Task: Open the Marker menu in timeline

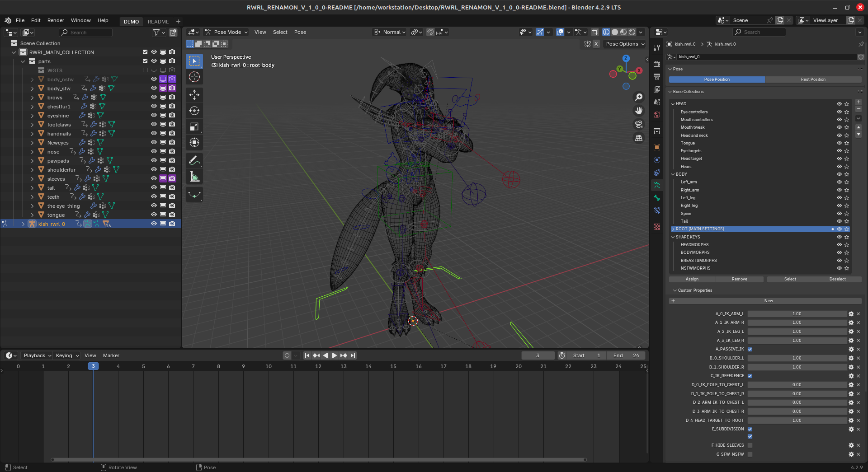Action: 111,355
